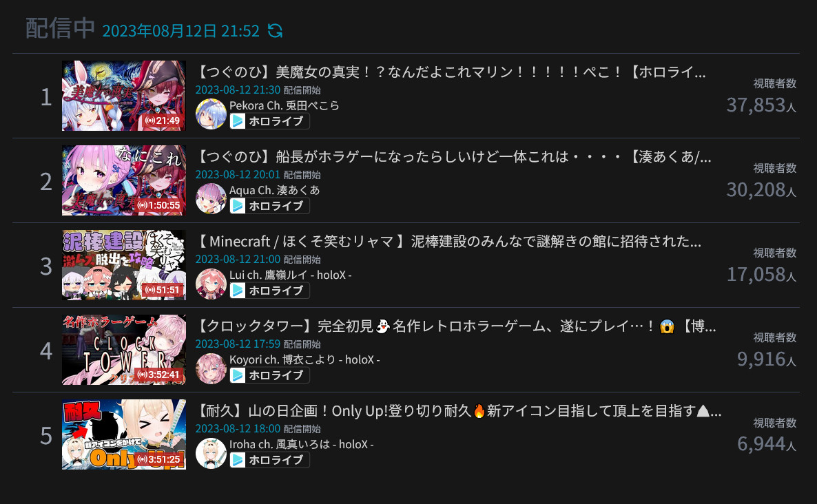The width and height of the screenshot is (817, 504).
Task: Open the rank 1 美魔女の真実 thumbnail
Action: tap(124, 96)
